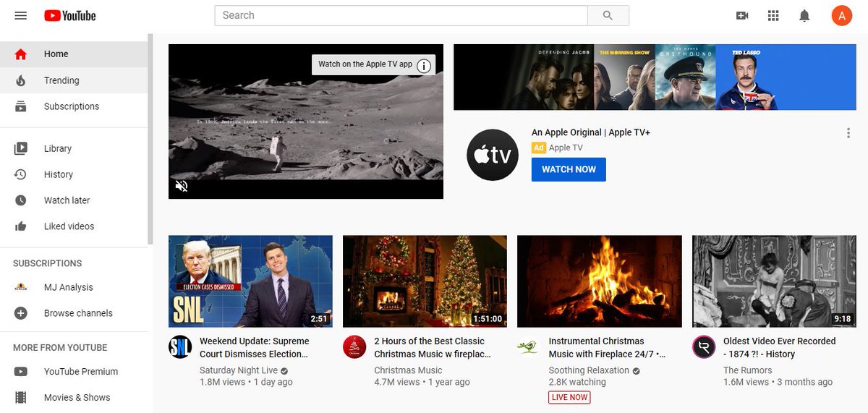
Task: Click the Apple TV channel logo
Action: [x=493, y=155]
